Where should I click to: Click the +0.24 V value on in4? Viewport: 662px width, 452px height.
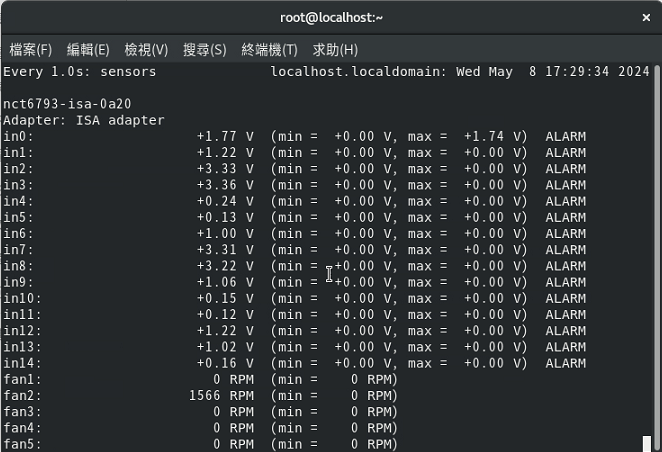(x=225, y=201)
